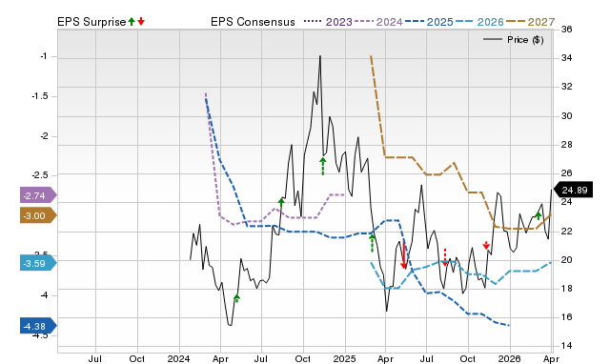Click the 2024 x-axis label
The image size is (610, 364).
tap(178, 358)
